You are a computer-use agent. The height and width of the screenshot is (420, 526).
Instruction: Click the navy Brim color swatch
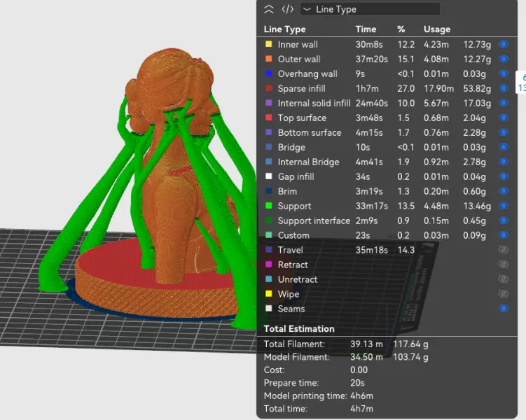pyautogui.click(x=269, y=191)
